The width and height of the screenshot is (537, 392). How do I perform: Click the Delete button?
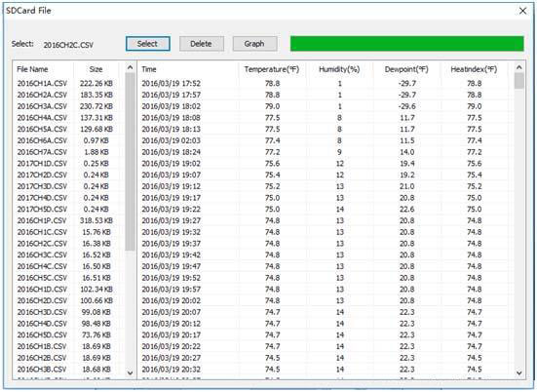(x=202, y=44)
